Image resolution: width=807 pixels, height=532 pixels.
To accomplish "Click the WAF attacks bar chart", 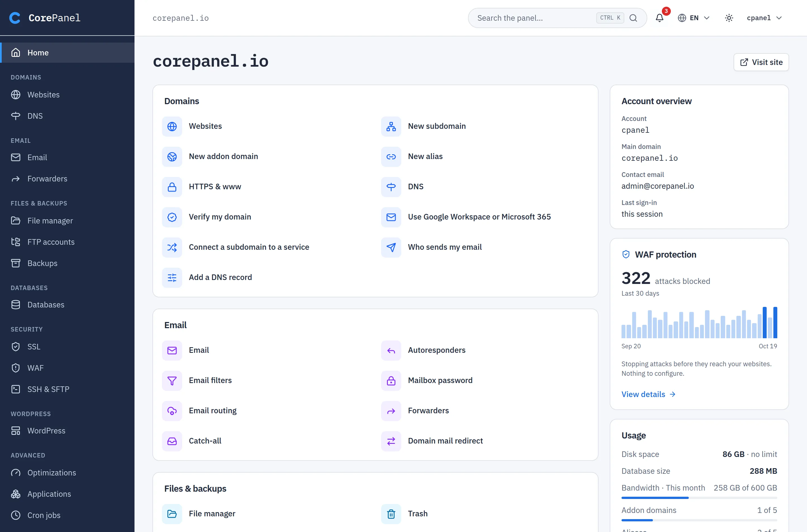I will coord(699,322).
